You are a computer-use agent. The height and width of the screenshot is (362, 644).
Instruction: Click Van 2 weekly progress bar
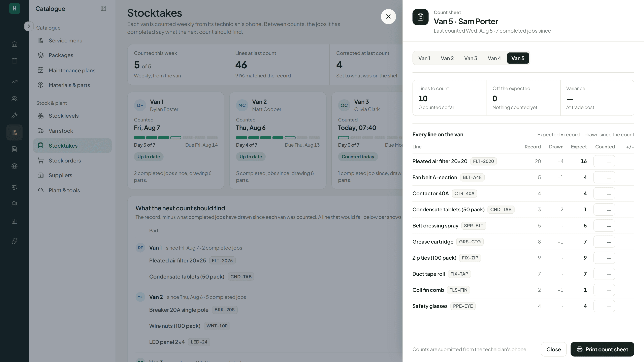click(x=278, y=138)
